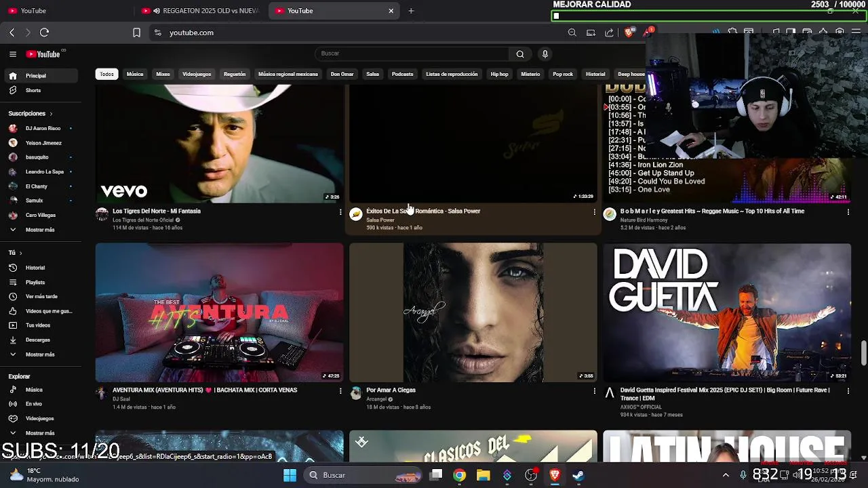Open Chrome from taskbar
This screenshot has width=868, height=488.
(460, 475)
